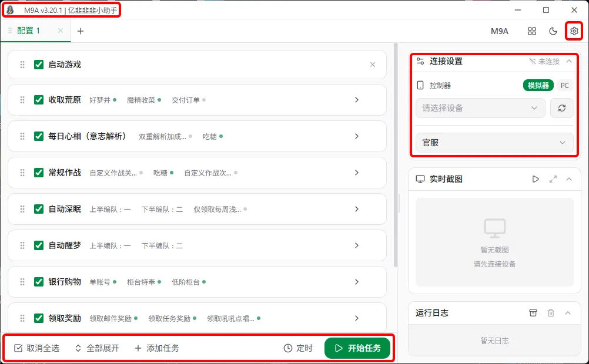The width and height of the screenshot is (589, 364).
Task: Remove 启动游戏 via its X icon
Action: click(x=372, y=65)
